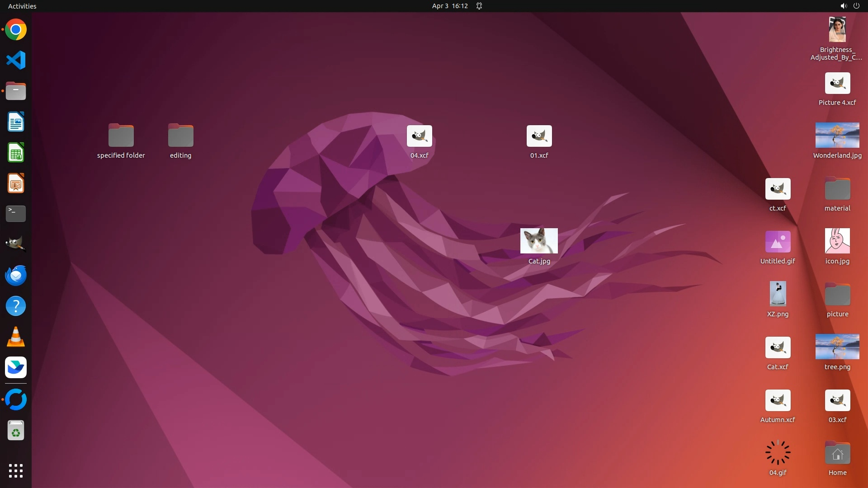Open the clock and calendar menu
Viewport: 868px width, 488px height.
pos(449,6)
